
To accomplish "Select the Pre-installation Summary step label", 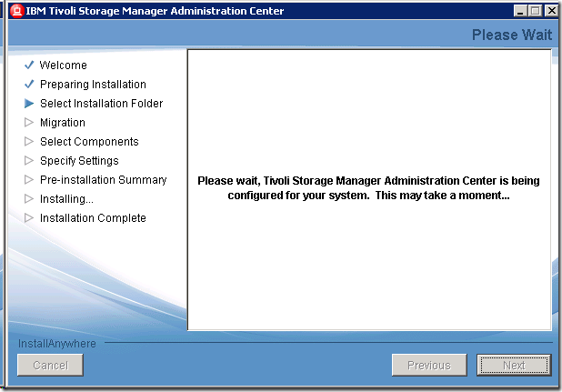I will pos(103,180).
